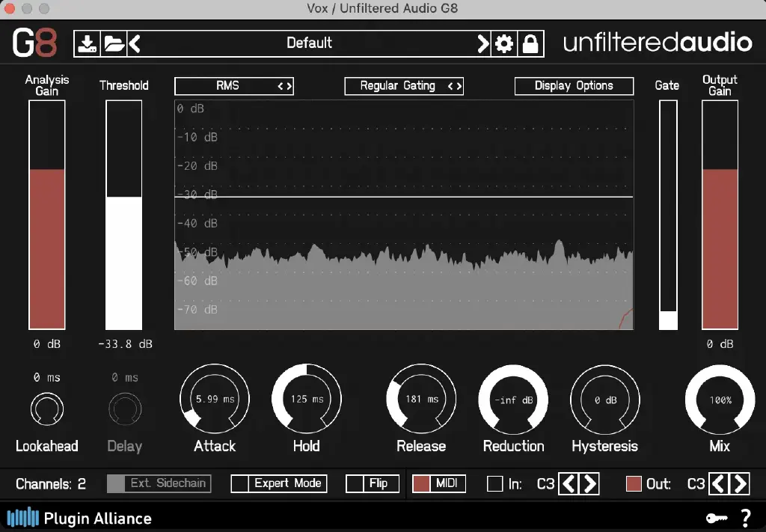This screenshot has height=532, width=766.
Task: Switch gating mode from Regular Gating
Action: coord(457,85)
